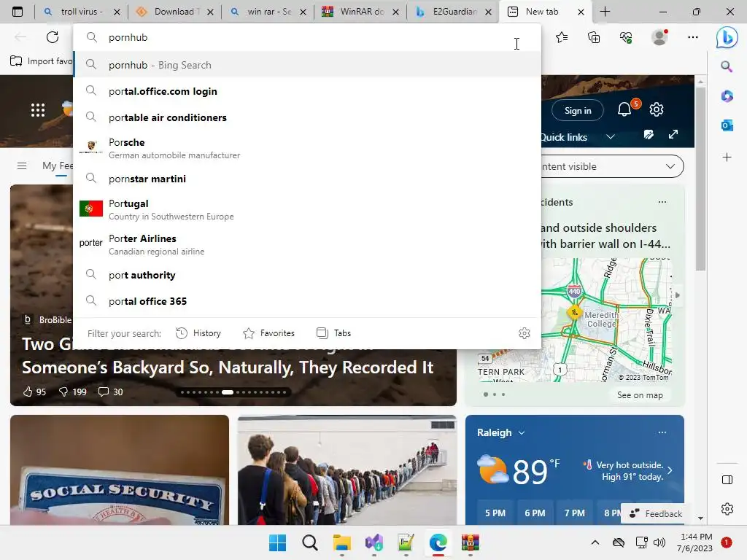Open feed hamburger menu

[21, 166]
